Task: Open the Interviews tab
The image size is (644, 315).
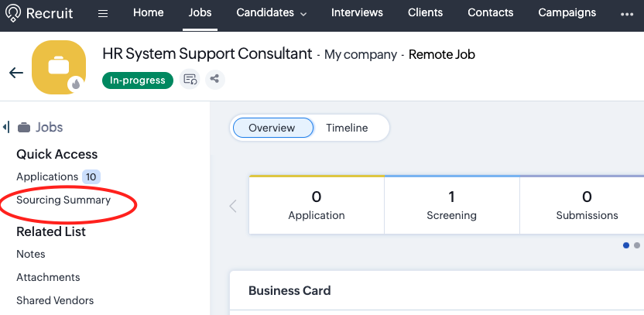Action: point(357,12)
